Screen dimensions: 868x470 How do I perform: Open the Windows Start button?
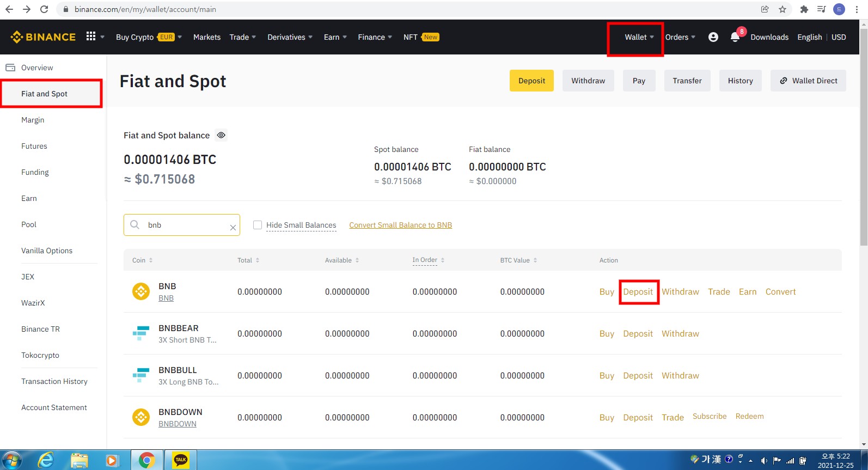click(x=11, y=460)
